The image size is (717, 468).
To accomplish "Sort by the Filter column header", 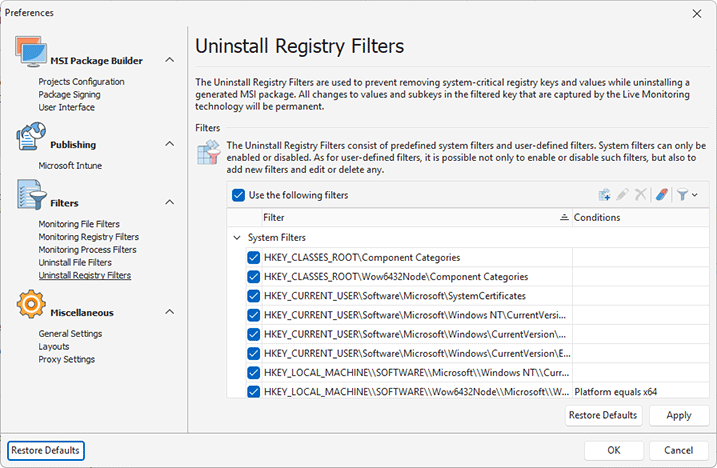I will [410, 217].
